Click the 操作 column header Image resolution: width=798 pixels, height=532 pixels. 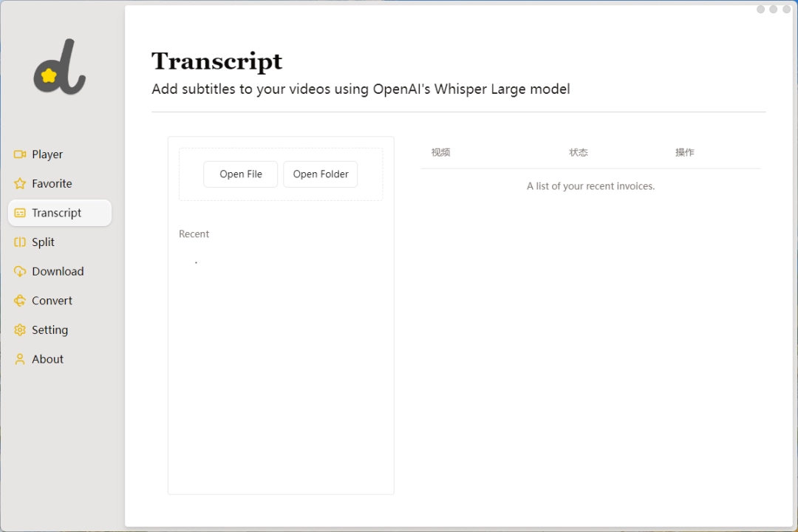click(x=685, y=152)
